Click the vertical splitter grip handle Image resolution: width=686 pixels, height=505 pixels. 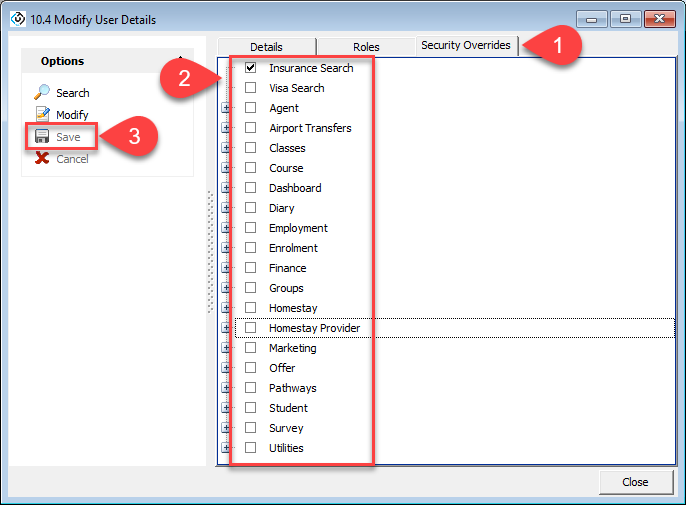[210, 250]
